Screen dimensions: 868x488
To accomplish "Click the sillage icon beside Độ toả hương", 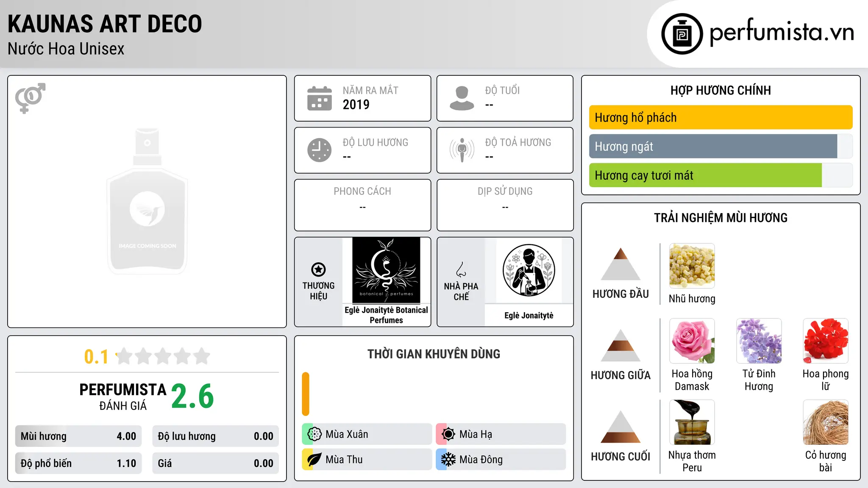I will pos(462,150).
